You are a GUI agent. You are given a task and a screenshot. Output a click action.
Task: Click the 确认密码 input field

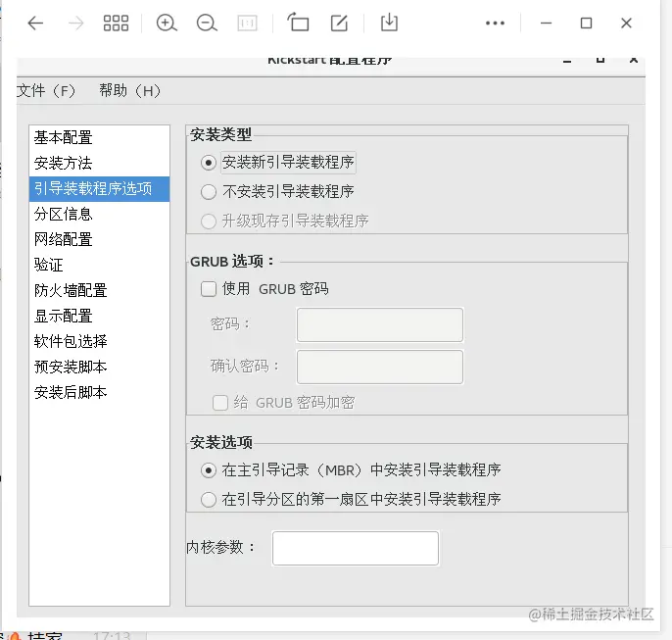pos(380,367)
